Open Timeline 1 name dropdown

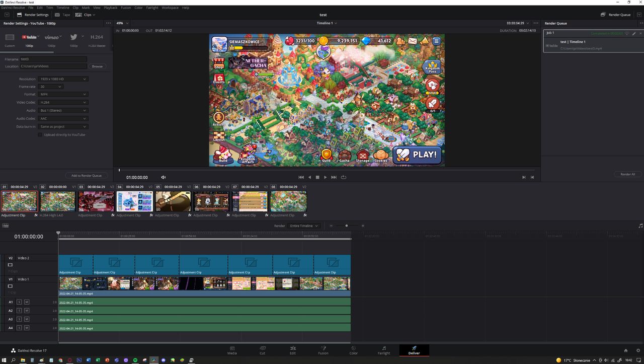point(327,23)
